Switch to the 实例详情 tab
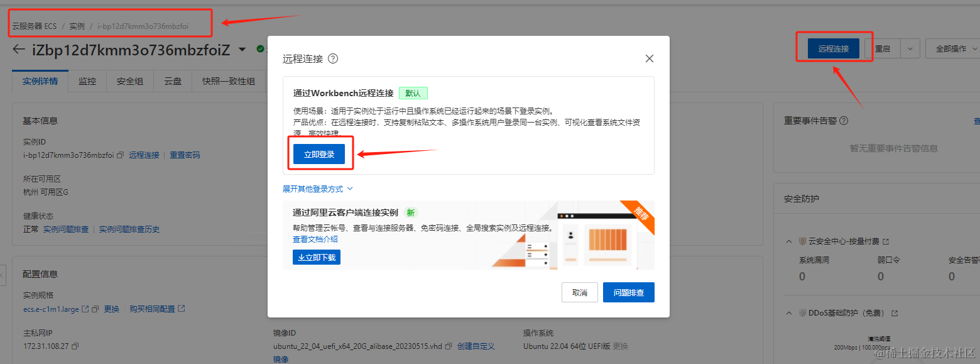Viewport: 980px width, 364px height. tap(40, 81)
